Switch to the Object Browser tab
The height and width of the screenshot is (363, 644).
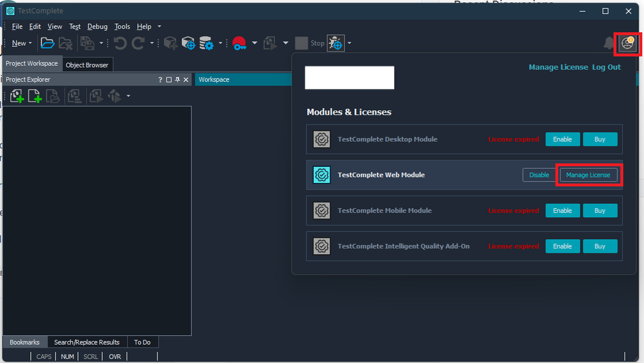[87, 65]
